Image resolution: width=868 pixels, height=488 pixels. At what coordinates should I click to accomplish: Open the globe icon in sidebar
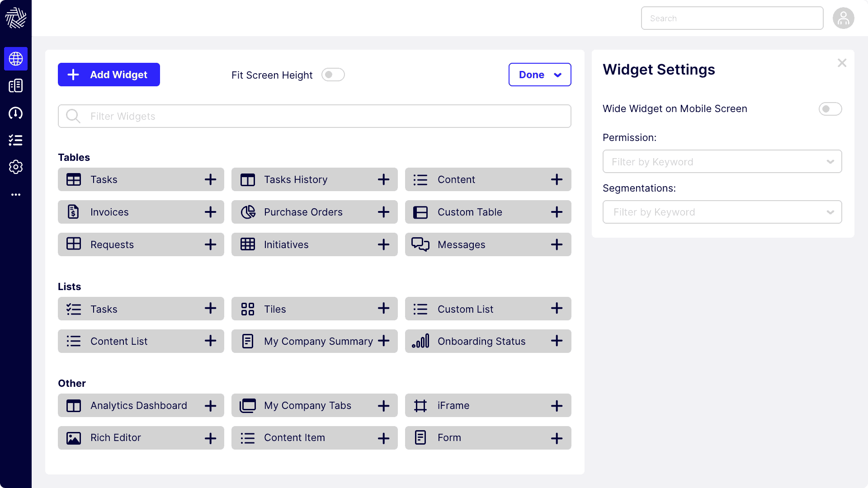point(16,59)
